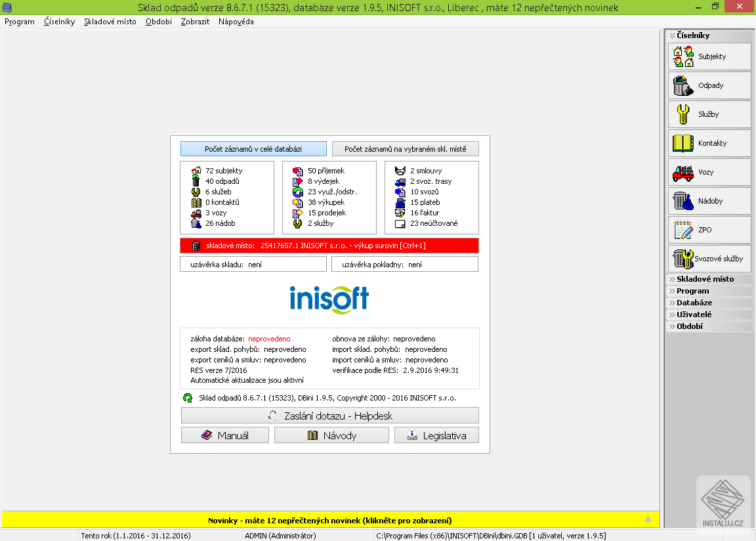
Task: Expand the Skladové místo sidebar section
Action: [709, 279]
